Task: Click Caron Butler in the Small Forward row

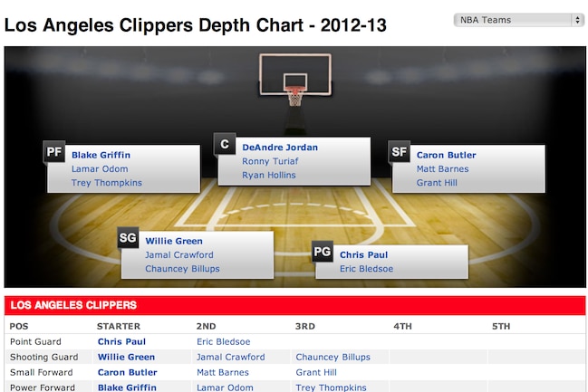Action: 128,372
